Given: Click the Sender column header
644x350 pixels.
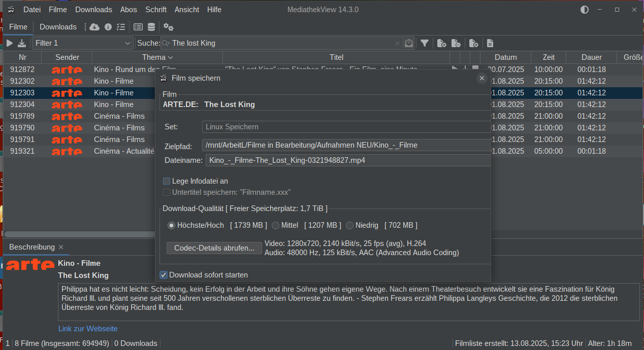Looking at the screenshot, I should coord(67,57).
